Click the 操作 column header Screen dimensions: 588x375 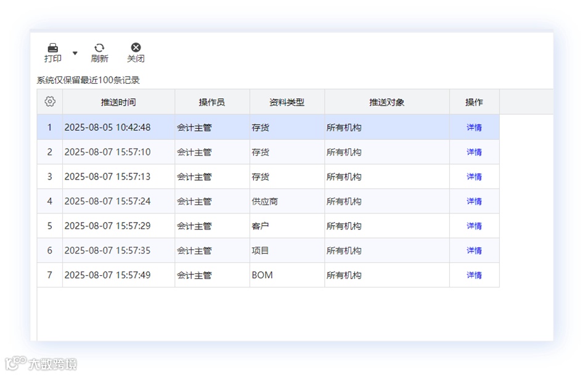475,102
